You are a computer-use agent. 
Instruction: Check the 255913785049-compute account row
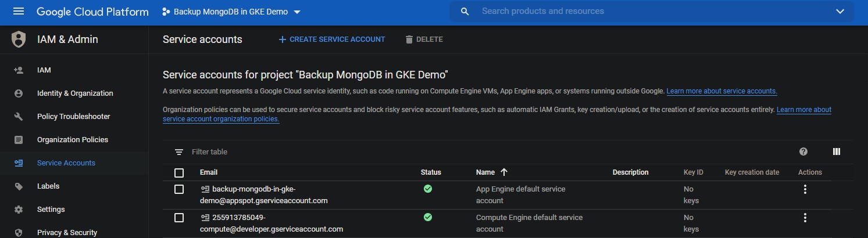tap(179, 218)
